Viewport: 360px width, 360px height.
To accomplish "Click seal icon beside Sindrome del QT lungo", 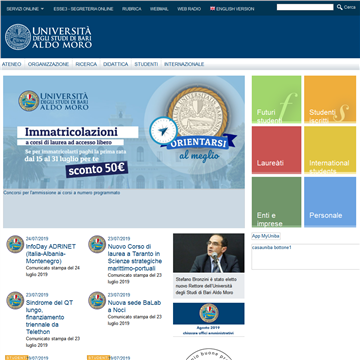I will click(15, 300).
